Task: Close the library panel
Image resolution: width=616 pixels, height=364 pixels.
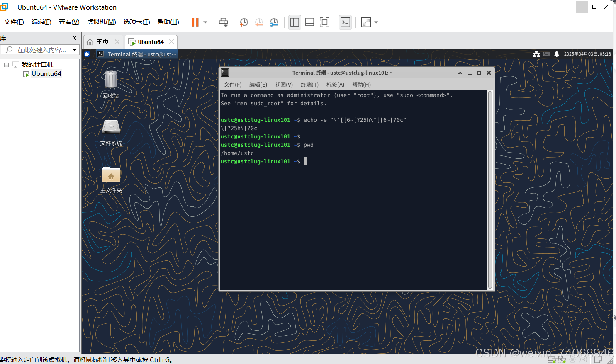Action: (x=75, y=38)
